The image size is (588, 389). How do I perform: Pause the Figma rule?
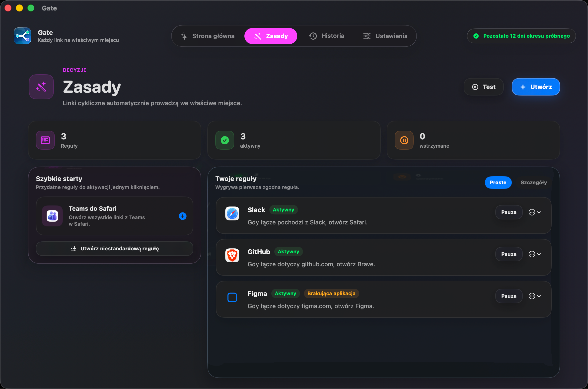509,296
